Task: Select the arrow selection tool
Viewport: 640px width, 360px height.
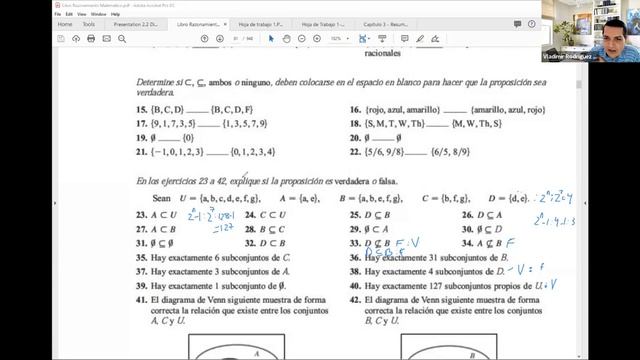Action: [x=271, y=39]
